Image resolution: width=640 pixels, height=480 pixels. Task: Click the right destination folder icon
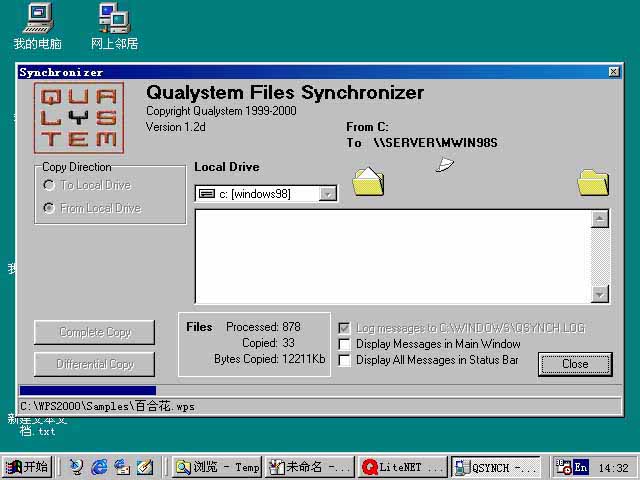tap(593, 181)
